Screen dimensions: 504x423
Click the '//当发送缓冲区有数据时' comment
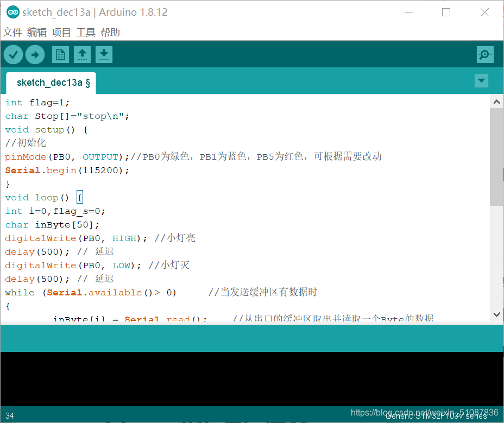pyautogui.click(x=263, y=292)
